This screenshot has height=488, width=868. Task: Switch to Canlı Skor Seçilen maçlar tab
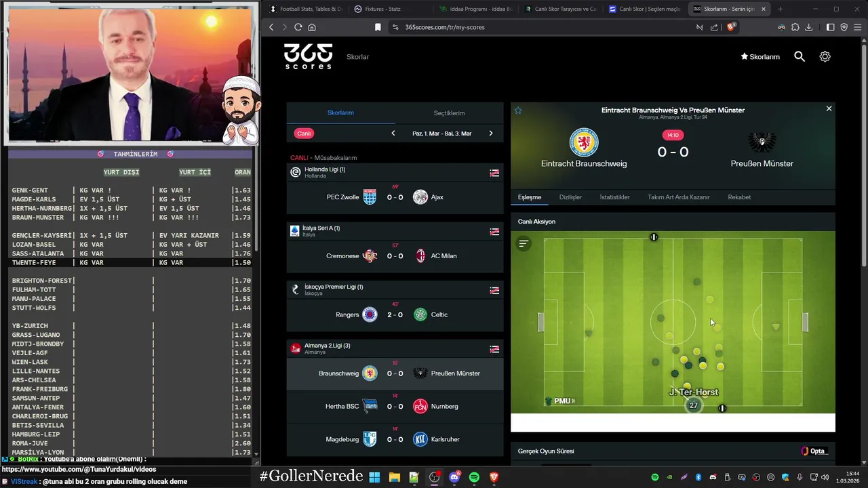click(645, 9)
